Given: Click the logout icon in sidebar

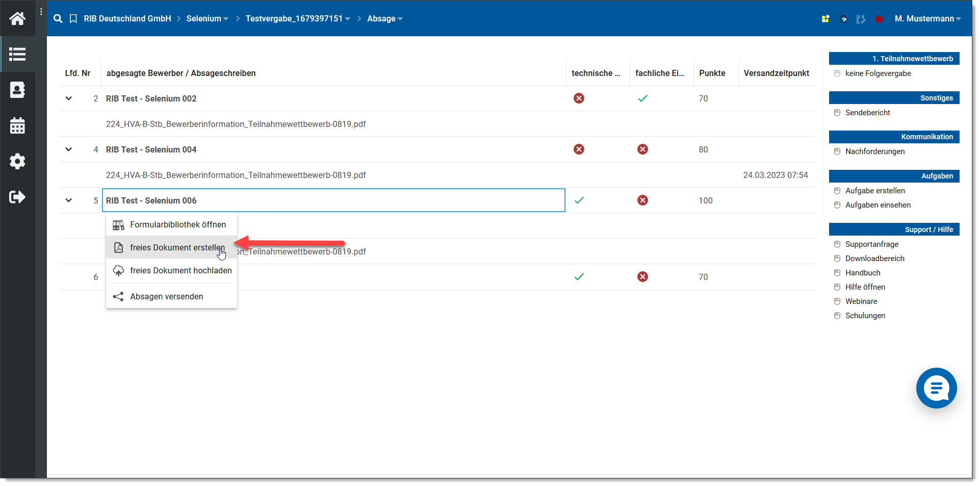Looking at the screenshot, I should point(17,197).
